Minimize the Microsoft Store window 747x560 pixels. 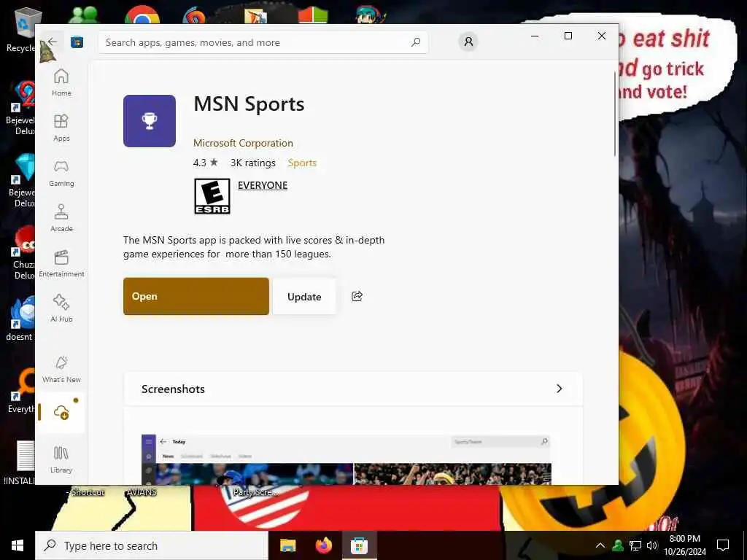click(x=535, y=36)
